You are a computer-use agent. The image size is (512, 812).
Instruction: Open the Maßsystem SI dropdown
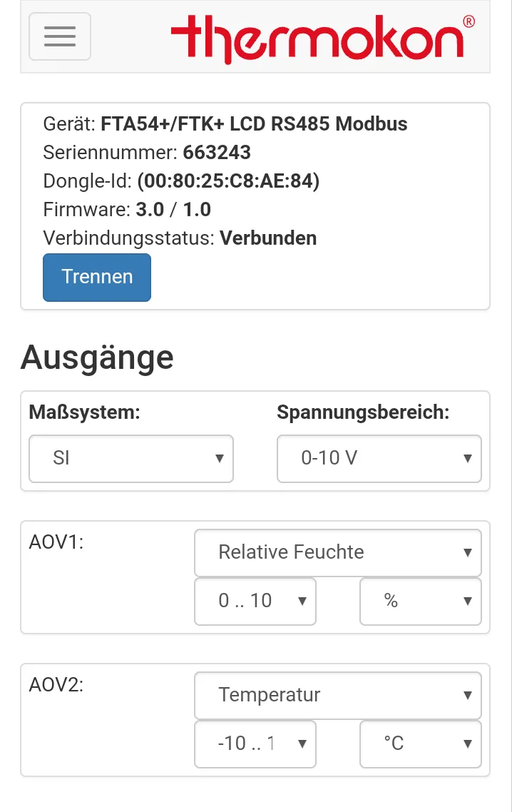coord(131,458)
